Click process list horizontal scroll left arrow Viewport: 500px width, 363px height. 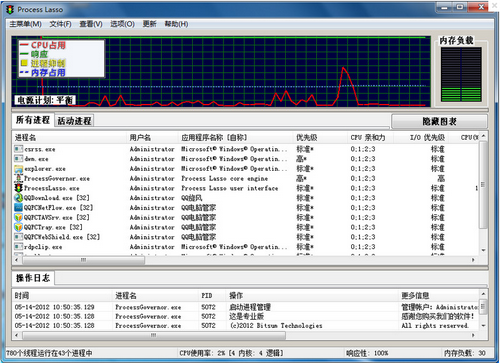tap(17, 260)
